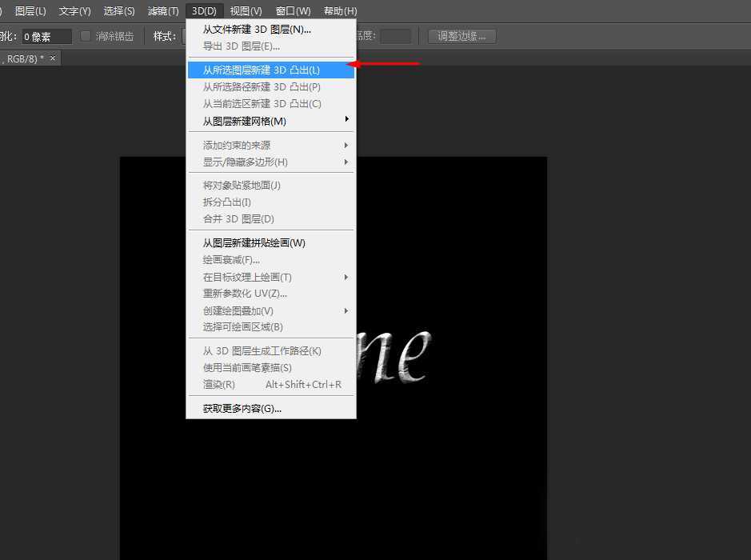This screenshot has width=751, height=560.
Task: Choose the 渲染 command
Action: click(x=218, y=384)
